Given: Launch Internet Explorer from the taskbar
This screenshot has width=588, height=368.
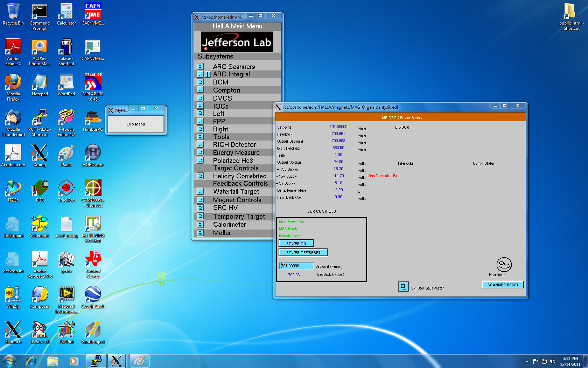Looking at the screenshot, I should [31, 361].
